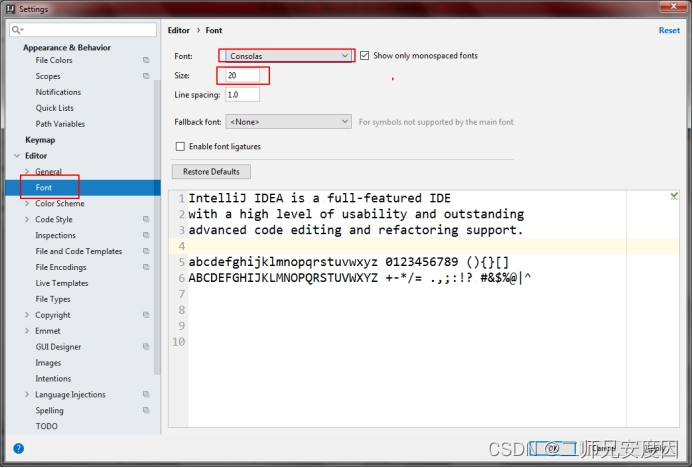
Task: Click the project-level icon beside Scopes
Action: [x=146, y=76]
